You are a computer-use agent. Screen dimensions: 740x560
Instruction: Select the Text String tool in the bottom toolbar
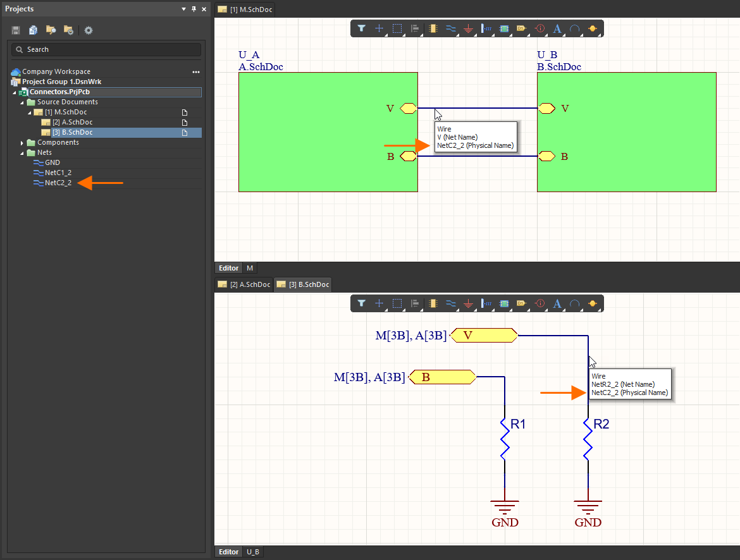point(557,303)
